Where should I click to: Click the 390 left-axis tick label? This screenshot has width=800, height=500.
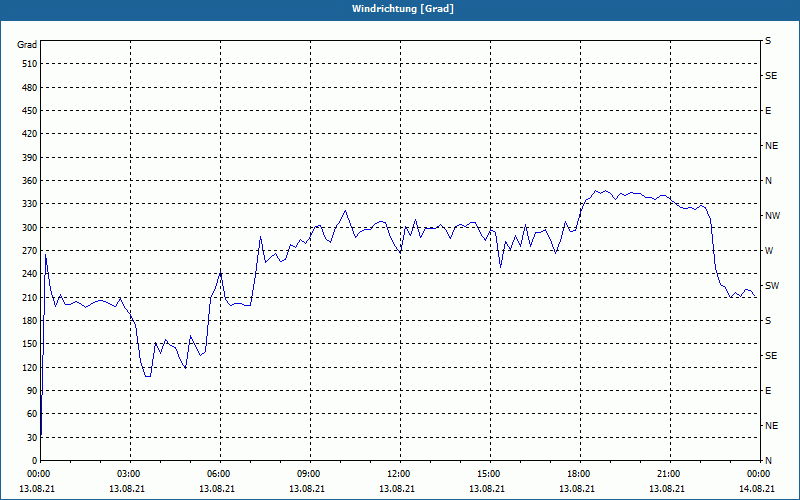click(x=30, y=158)
